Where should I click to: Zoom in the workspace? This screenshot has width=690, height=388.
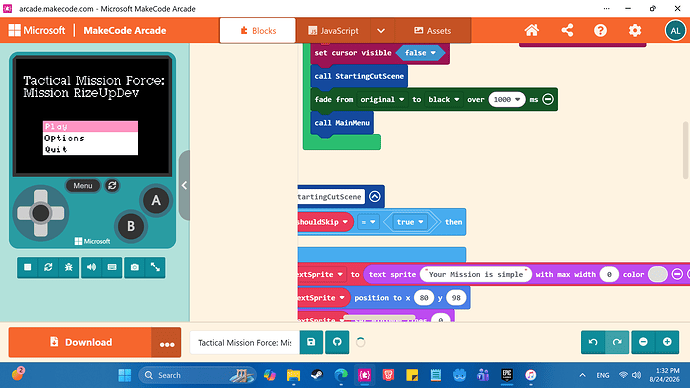[667, 342]
